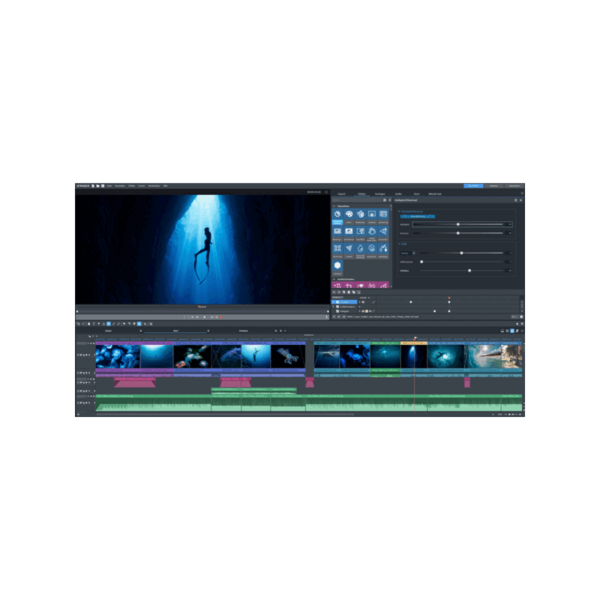Open the grid-pattern art filter effect tile
Screen dimensions: 600x600
pyautogui.click(x=383, y=217)
